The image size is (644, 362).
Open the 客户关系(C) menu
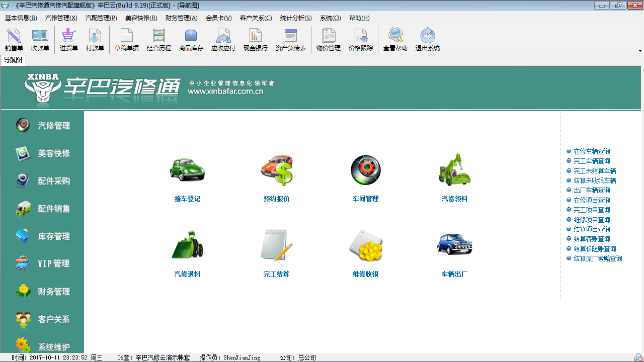256,18
